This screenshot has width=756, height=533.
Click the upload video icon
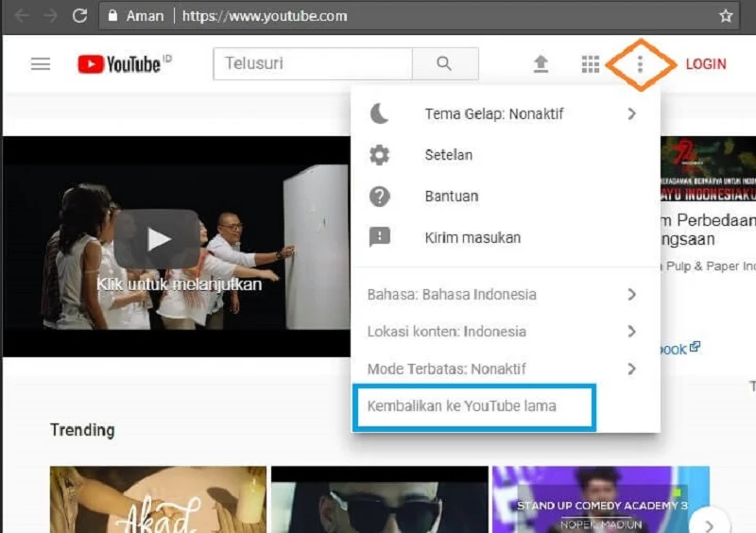pyautogui.click(x=541, y=63)
